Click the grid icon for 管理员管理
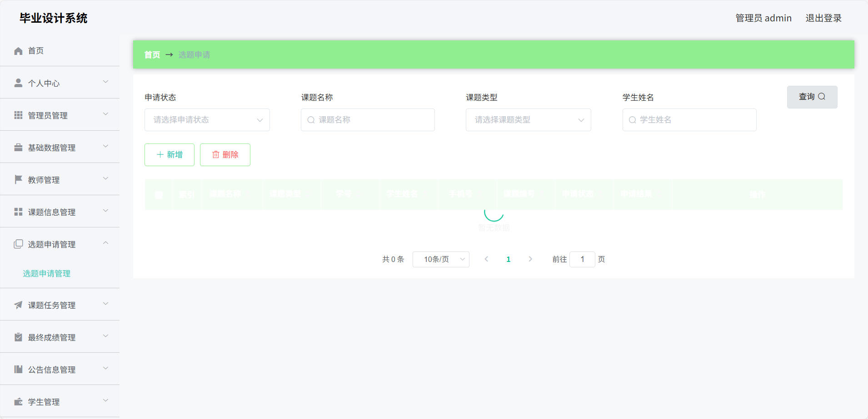This screenshot has height=419, width=868. coord(18,115)
